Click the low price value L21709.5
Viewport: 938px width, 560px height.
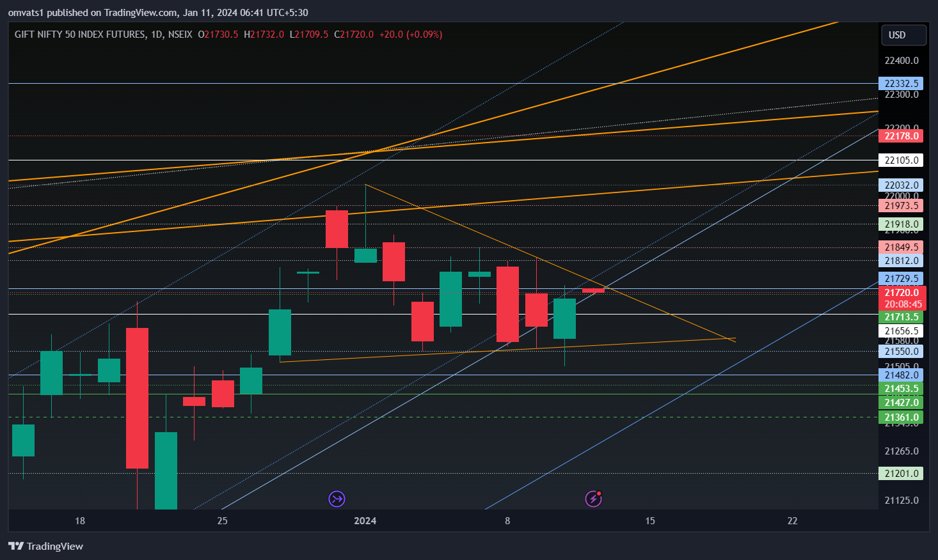(309, 35)
